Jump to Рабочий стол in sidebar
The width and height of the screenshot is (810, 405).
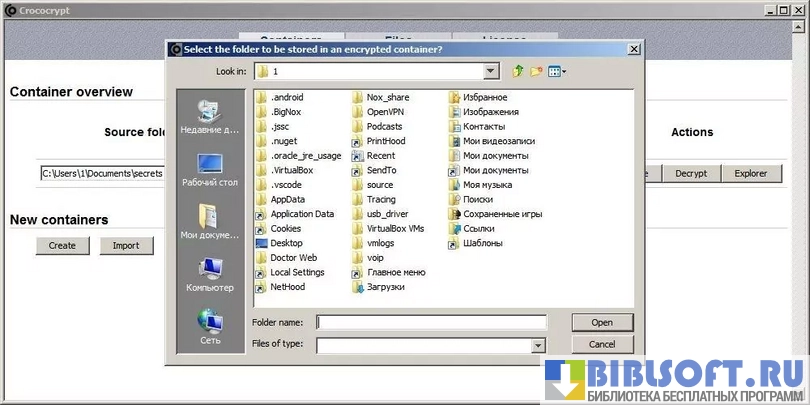pyautogui.click(x=210, y=169)
